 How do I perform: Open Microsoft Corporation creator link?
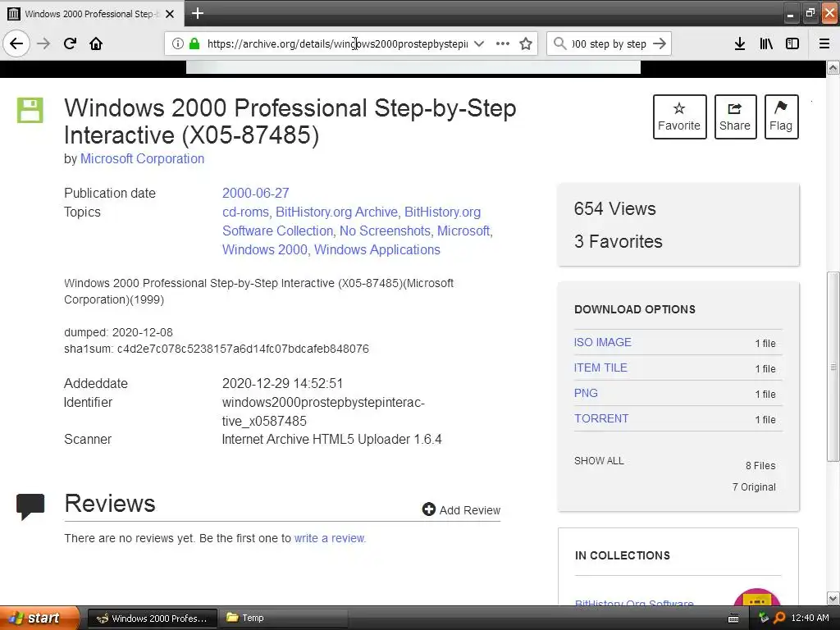coord(142,158)
